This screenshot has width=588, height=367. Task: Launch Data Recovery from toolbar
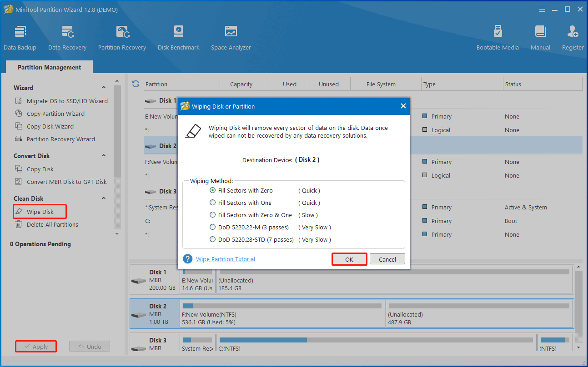(x=67, y=38)
